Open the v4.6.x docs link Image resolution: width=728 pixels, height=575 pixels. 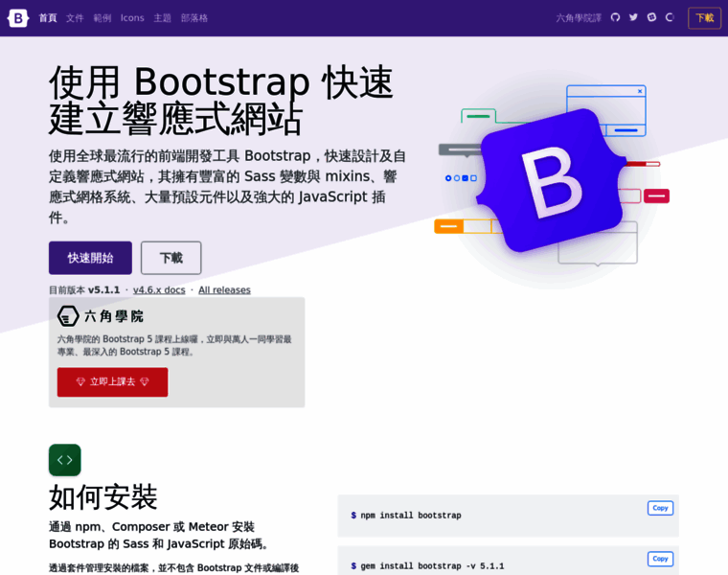159,289
